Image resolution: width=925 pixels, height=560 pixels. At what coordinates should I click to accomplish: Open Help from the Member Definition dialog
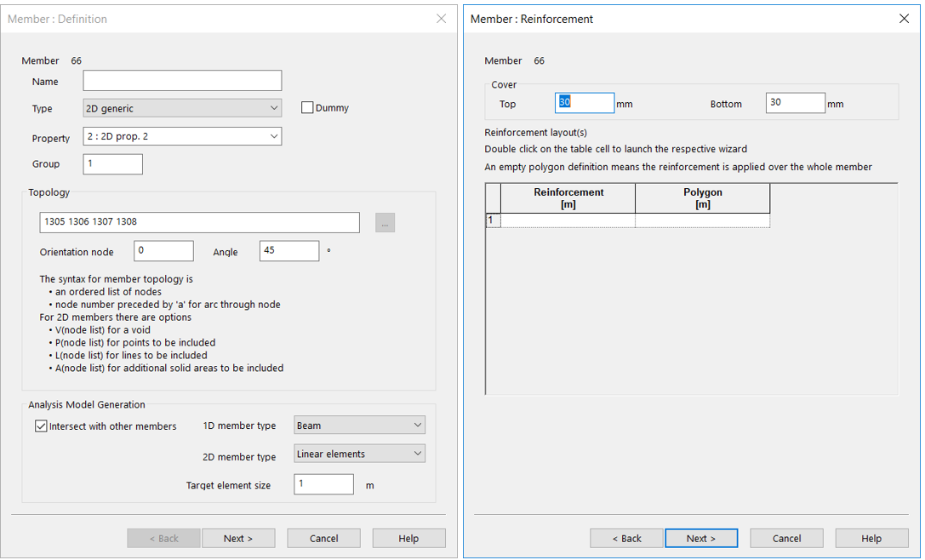(408, 538)
